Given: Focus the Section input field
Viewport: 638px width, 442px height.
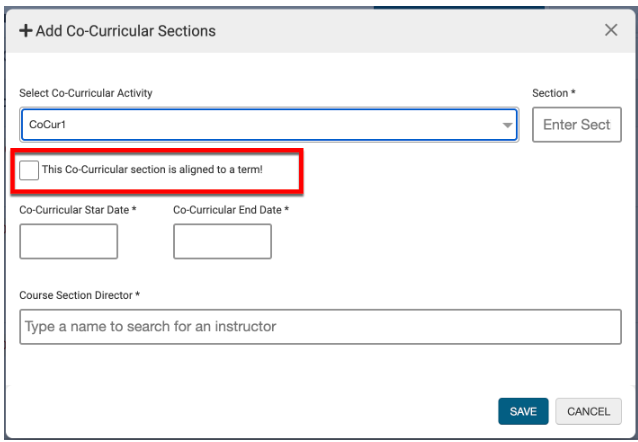Looking at the screenshot, I should pyautogui.click(x=576, y=125).
